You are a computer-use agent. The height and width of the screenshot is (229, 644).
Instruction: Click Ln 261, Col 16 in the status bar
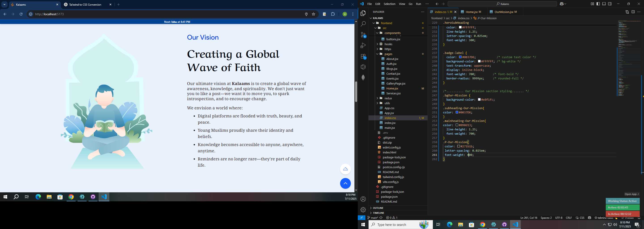click(528, 218)
